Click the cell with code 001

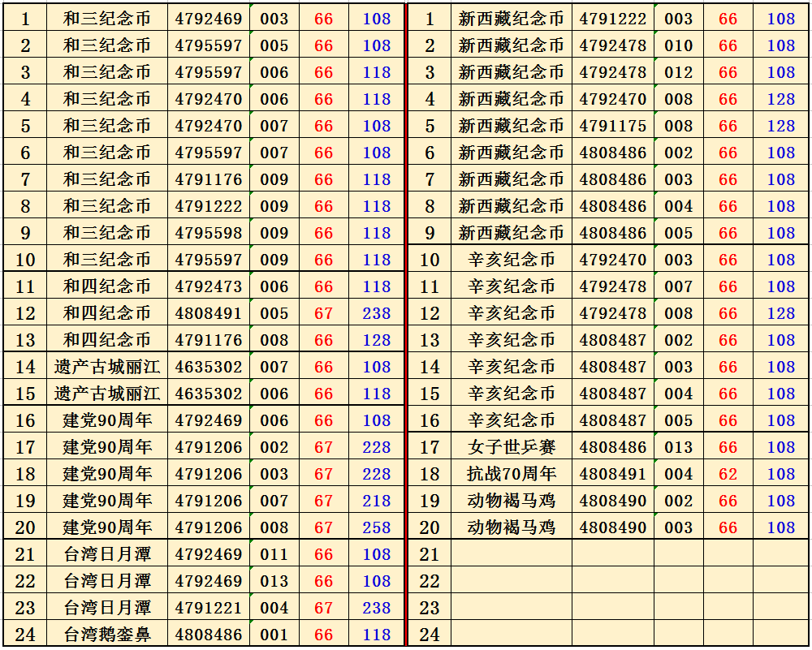pyautogui.click(x=274, y=635)
